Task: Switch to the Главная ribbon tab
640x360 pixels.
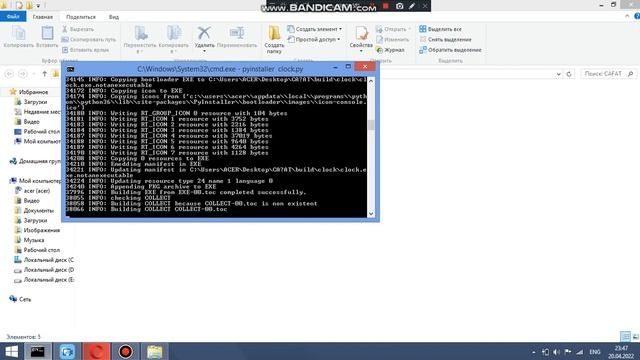Action: click(x=43, y=17)
